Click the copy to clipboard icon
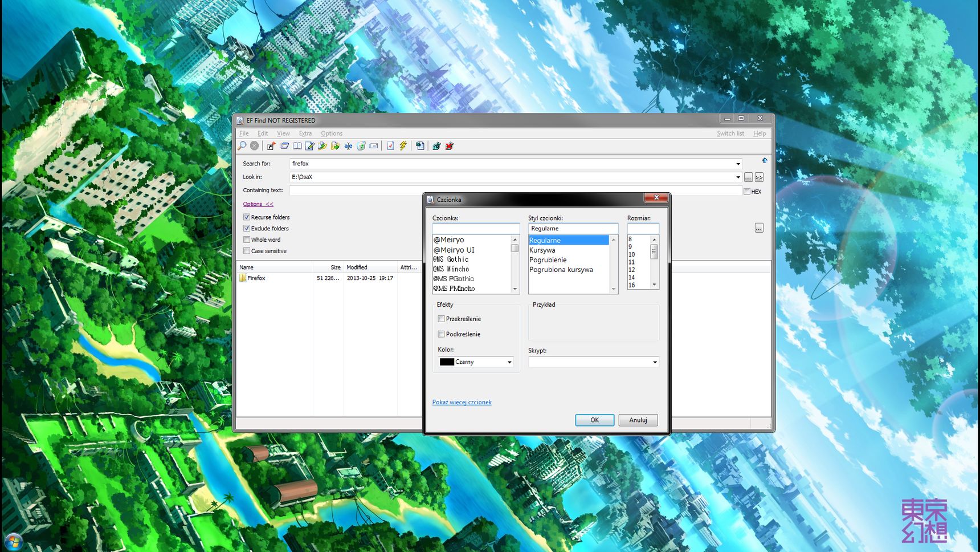Screen dimensions: 980x552 tap(420, 146)
